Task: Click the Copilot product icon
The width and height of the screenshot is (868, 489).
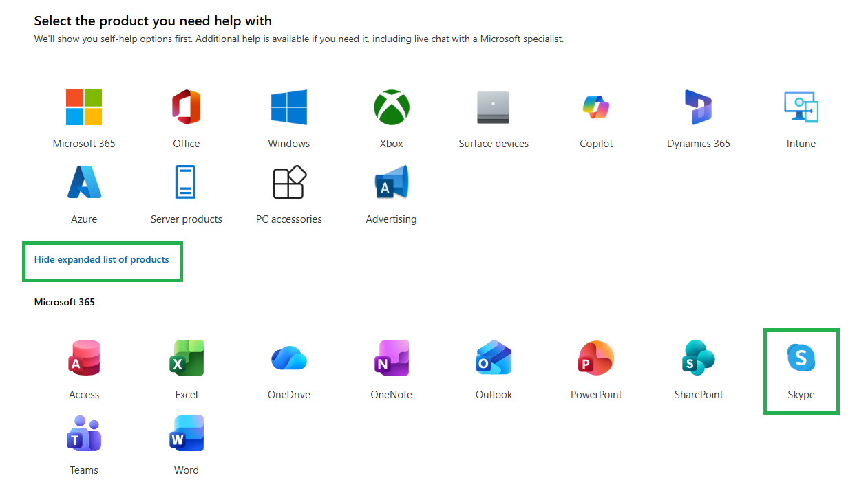Action: 596,107
